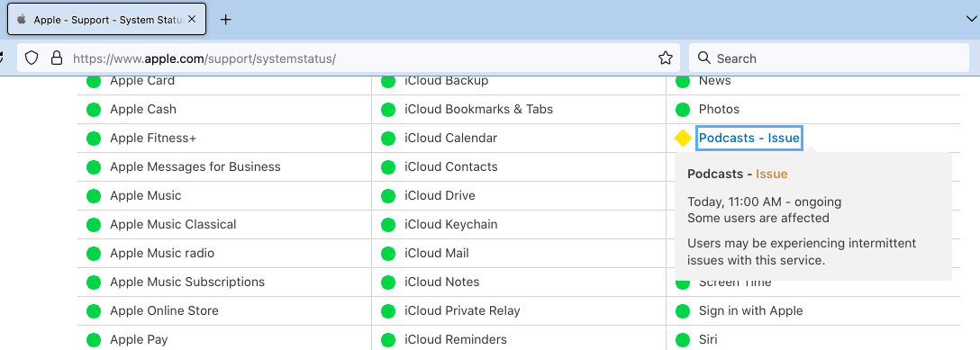This screenshot has width=980, height=350.
Task: Click green dot beside iCloud Mail
Action: tap(388, 254)
